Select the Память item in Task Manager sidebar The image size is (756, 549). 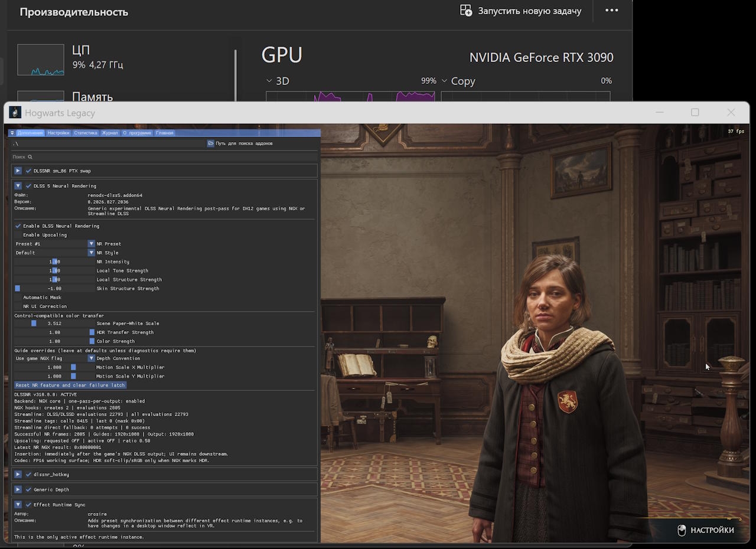coord(92,96)
